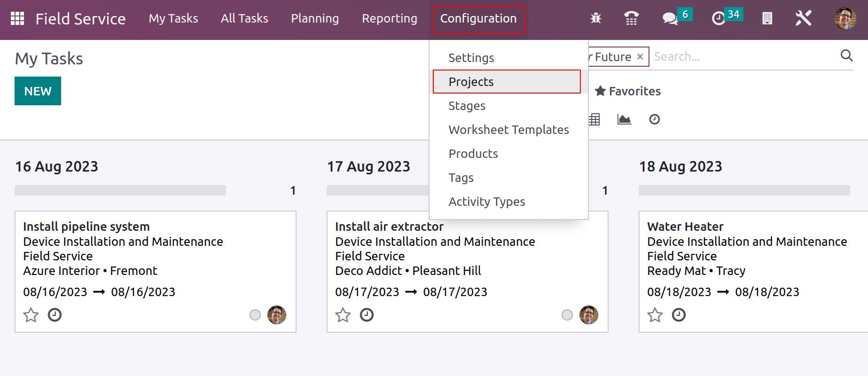Open activity clock on Water Heater card

click(x=679, y=315)
